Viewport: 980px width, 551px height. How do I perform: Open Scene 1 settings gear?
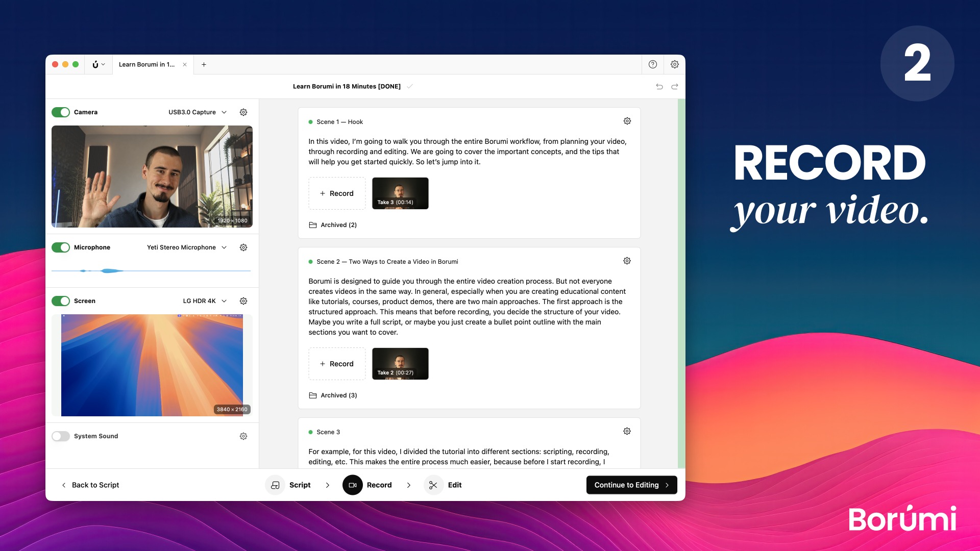pyautogui.click(x=627, y=121)
